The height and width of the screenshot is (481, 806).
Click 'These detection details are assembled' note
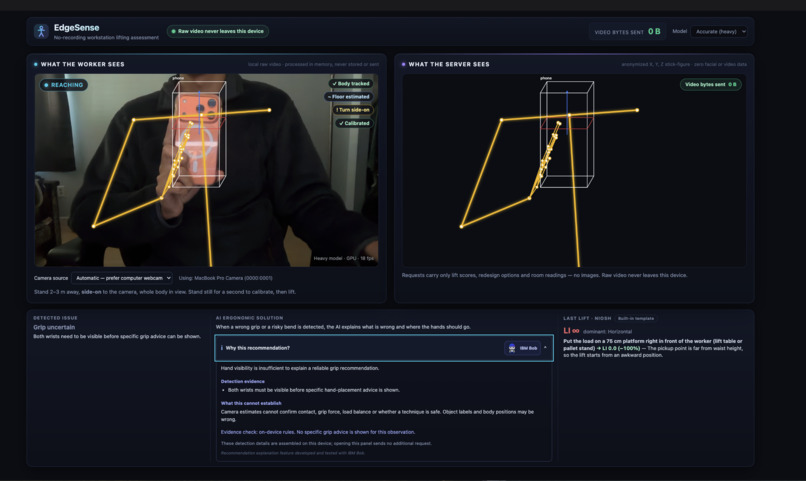click(x=326, y=443)
